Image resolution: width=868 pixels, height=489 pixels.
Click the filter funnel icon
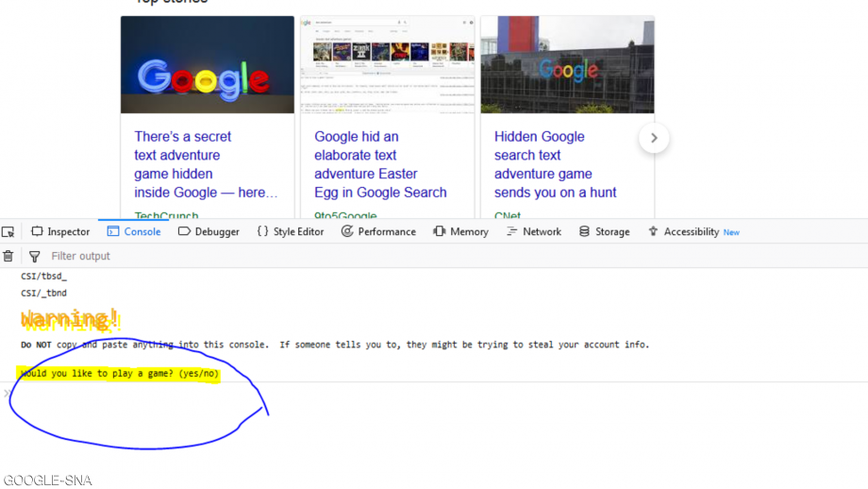35,256
